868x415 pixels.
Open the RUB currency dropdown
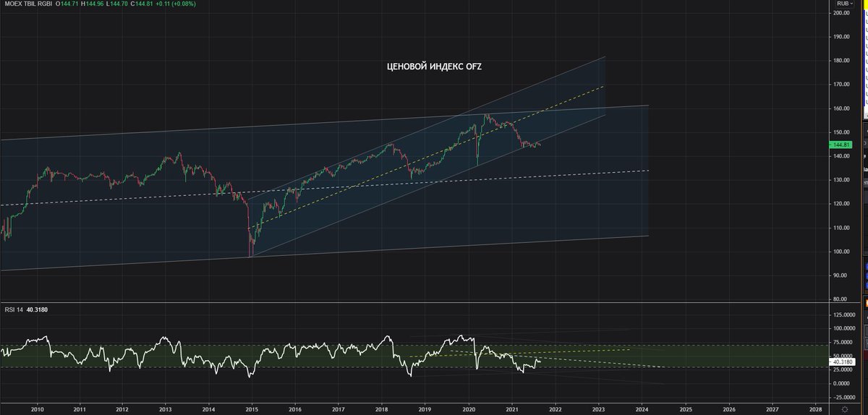pos(844,4)
